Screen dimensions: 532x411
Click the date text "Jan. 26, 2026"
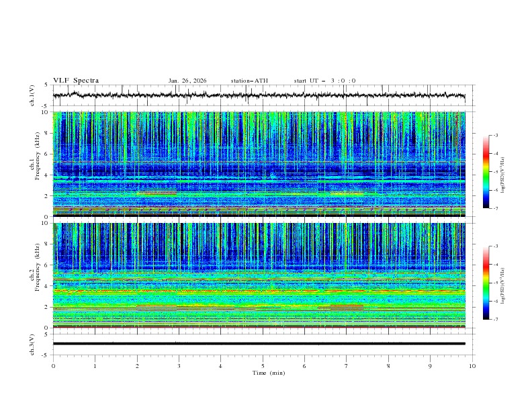tap(187, 81)
